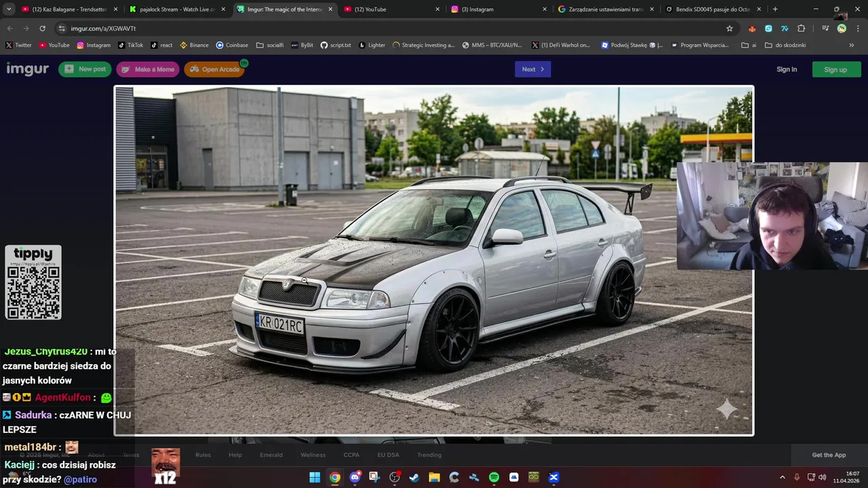Open the DeFi Warhol bookmark
Viewport: 868px width, 488px height.
click(561, 45)
